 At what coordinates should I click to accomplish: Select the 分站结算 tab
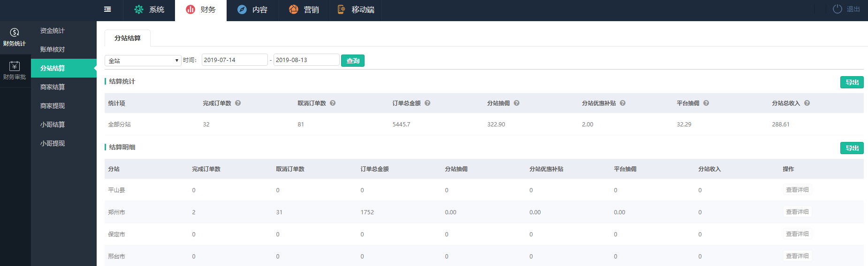(128, 38)
